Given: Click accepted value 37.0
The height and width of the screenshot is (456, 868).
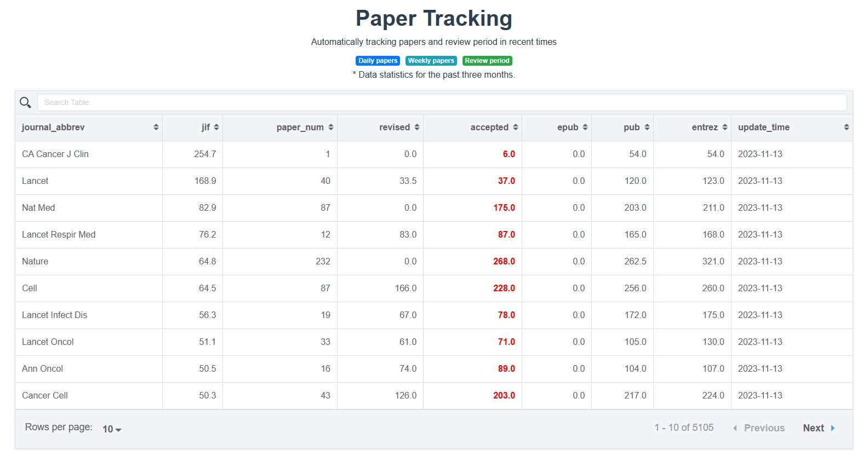Looking at the screenshot, I should (506, 181).
